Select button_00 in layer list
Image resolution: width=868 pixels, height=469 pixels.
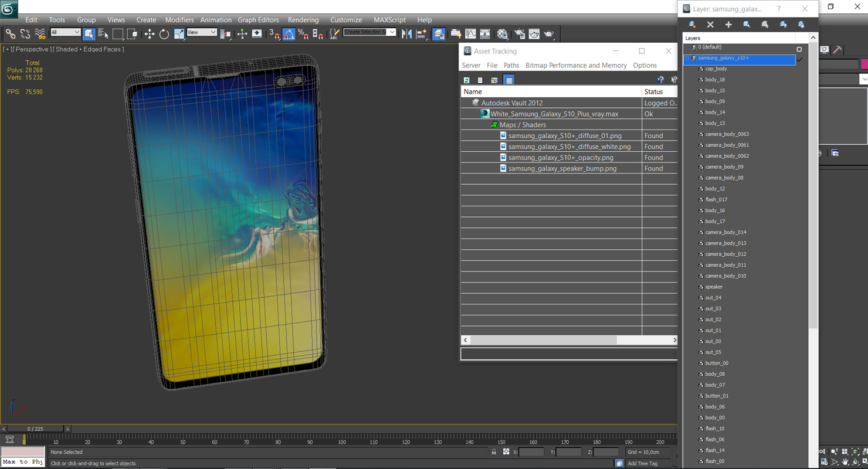pyautogui.click(x=717, y=363)
